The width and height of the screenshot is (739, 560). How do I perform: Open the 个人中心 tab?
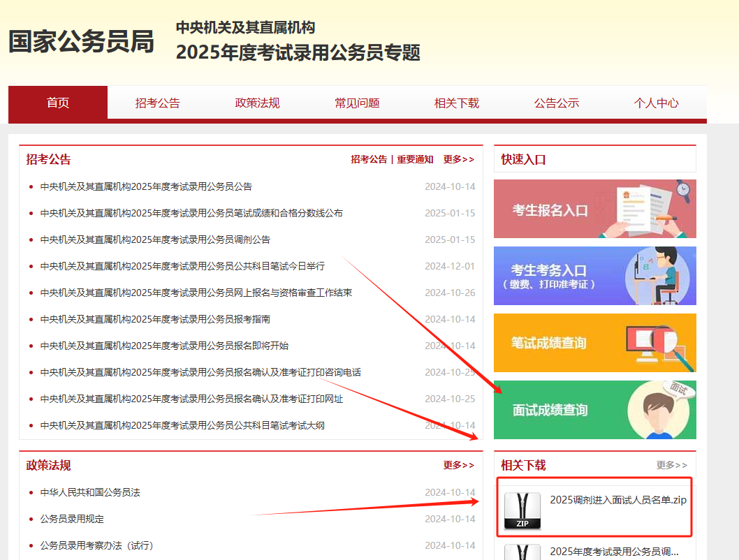pyautogui.click(x=656, y=103)
